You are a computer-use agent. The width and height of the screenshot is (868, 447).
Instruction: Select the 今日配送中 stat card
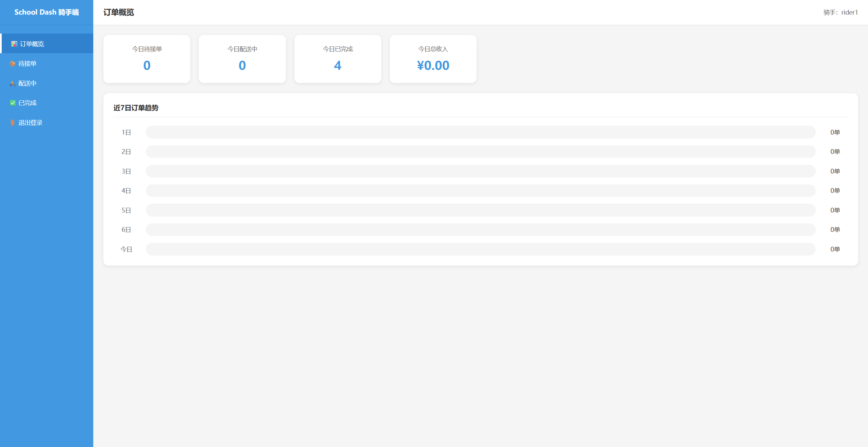(x=242, y=59)
